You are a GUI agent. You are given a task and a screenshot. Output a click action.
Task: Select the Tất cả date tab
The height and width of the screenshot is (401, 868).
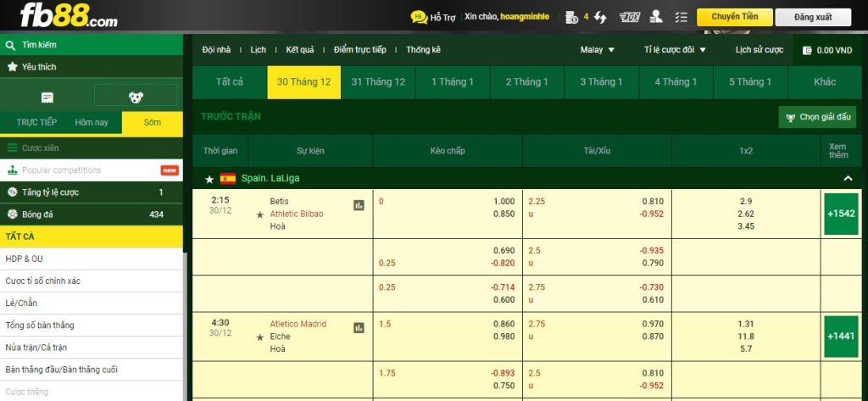pos(230,82)
